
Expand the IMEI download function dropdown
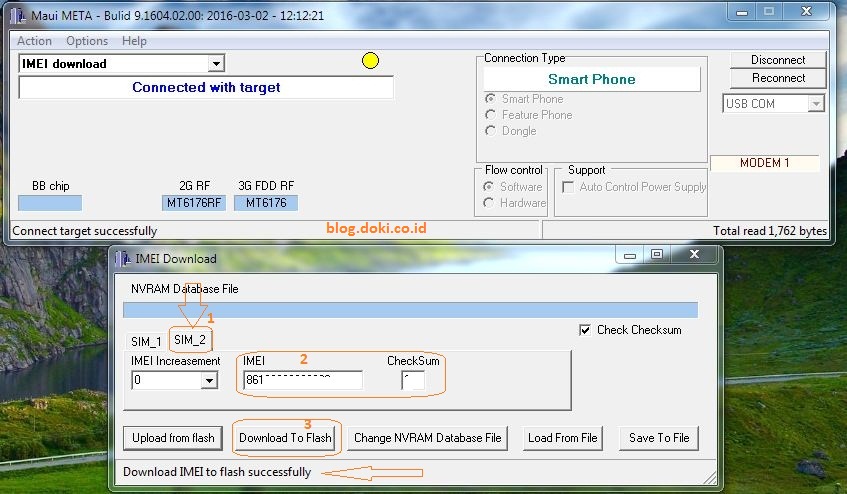(x=216, y=64)
